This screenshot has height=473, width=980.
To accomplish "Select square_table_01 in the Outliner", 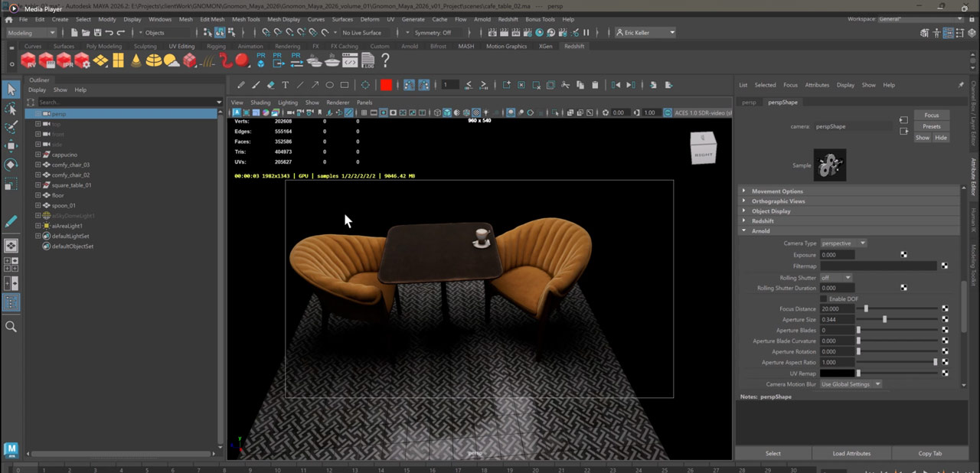I will [71, 185].
